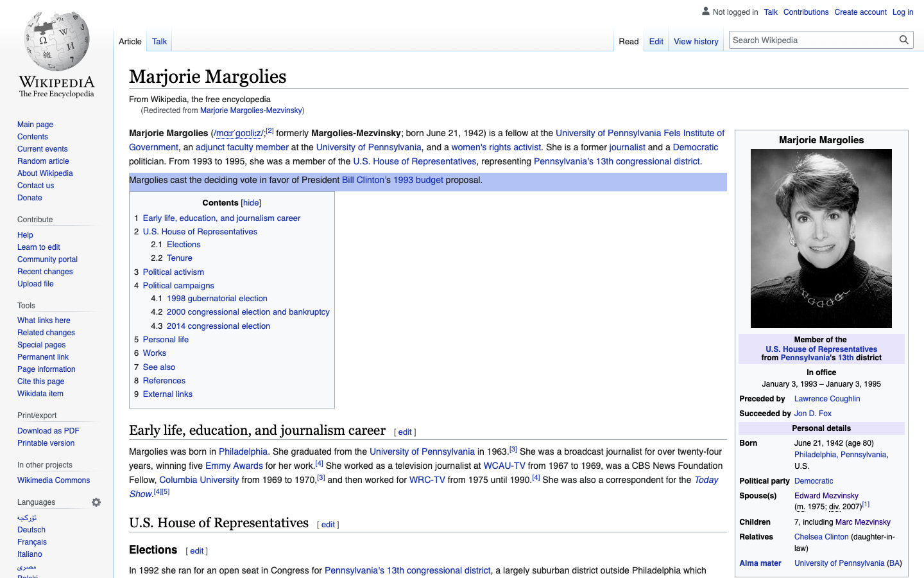This screenshot has height=578, width=924.
Task: Open the Edit tab
Action: pos(656,42)
